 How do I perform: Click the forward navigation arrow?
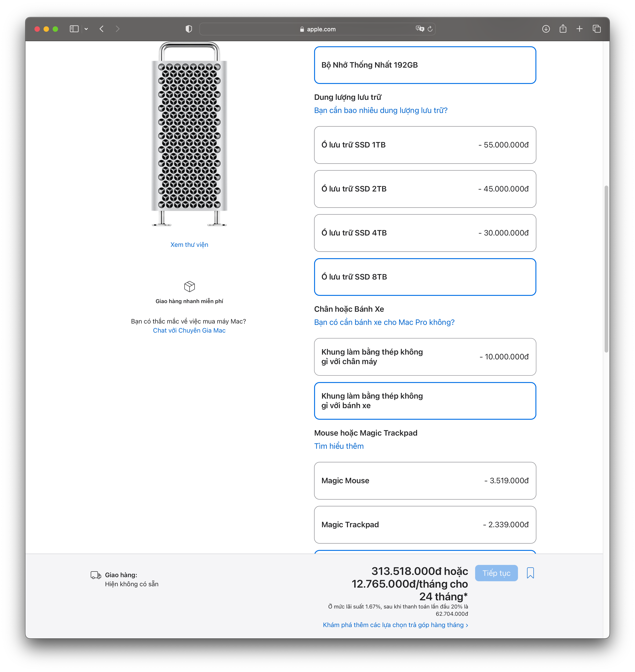click(x=117, y=29)
